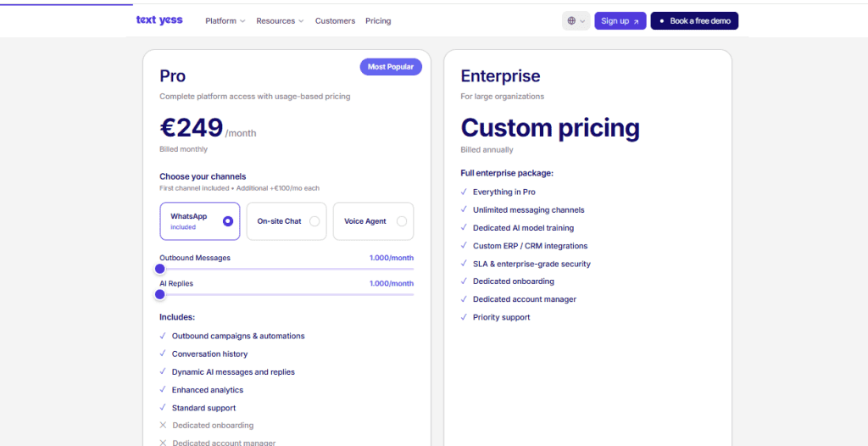Click checkmark beside Dedicated AI model training
The width and height of the screenshot is (868, 446).
[464, 227]
